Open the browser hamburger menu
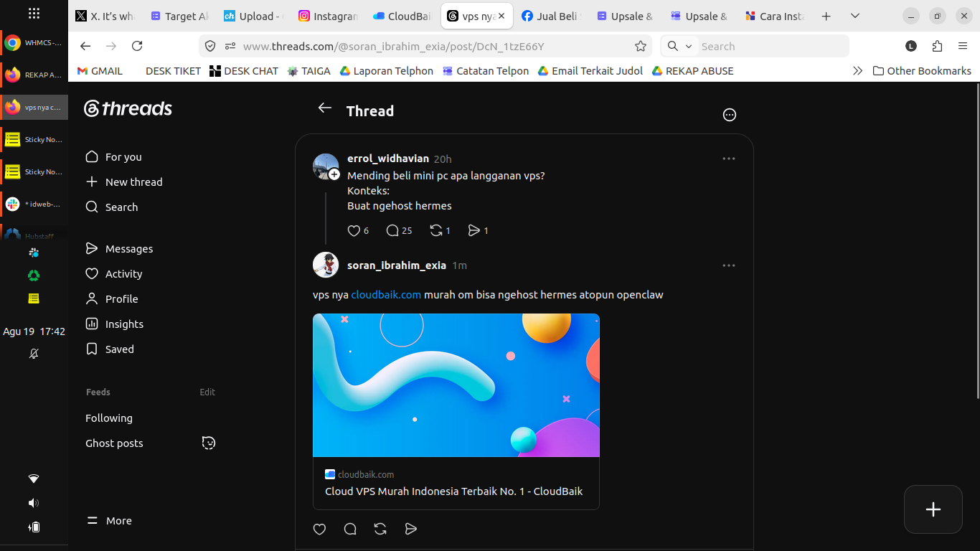This screenshot has width=980, height=551. 963,46
